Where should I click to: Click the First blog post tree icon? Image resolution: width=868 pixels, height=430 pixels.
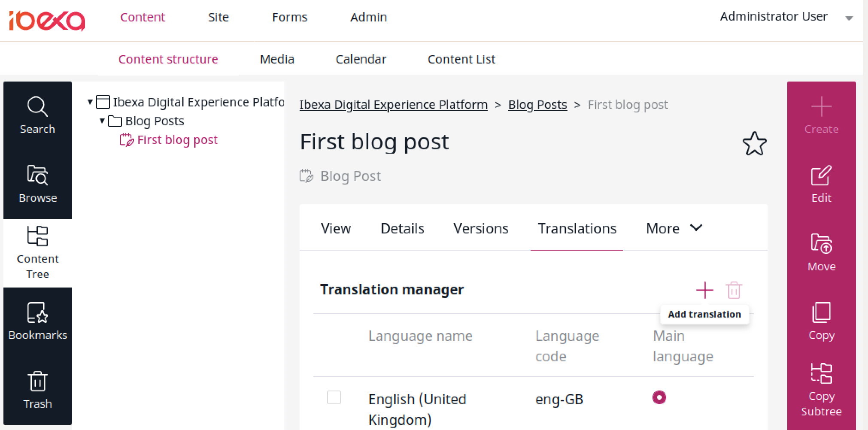pyautogui.click(x=126, y=140)
